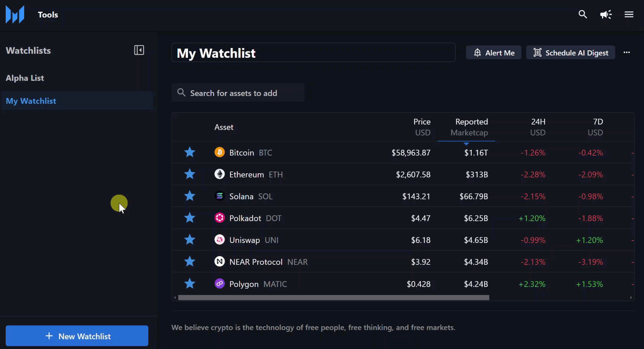The width and height of the screenshot is (644, 349).
Task: Click the Messari logo
Action: (14, 14)
